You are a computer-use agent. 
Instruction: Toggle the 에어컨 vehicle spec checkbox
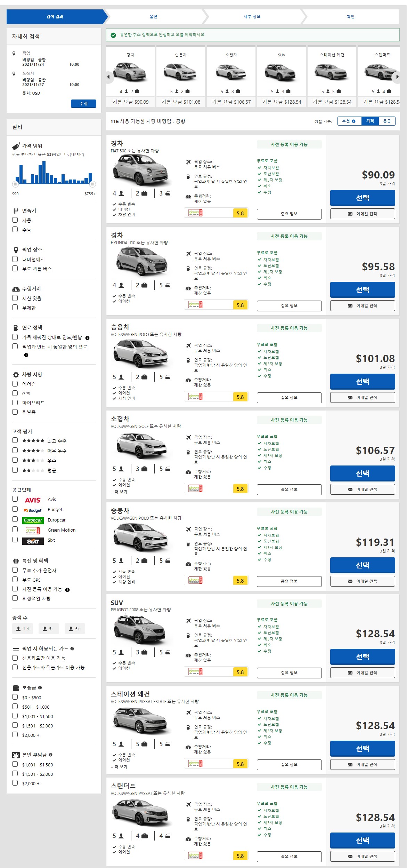(x=15, y=383)
